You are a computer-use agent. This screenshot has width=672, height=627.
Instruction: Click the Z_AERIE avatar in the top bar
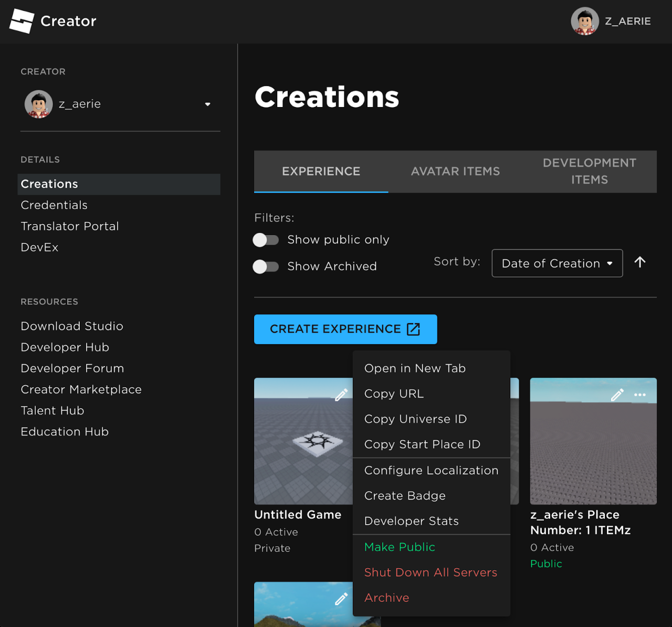point(584,21)
